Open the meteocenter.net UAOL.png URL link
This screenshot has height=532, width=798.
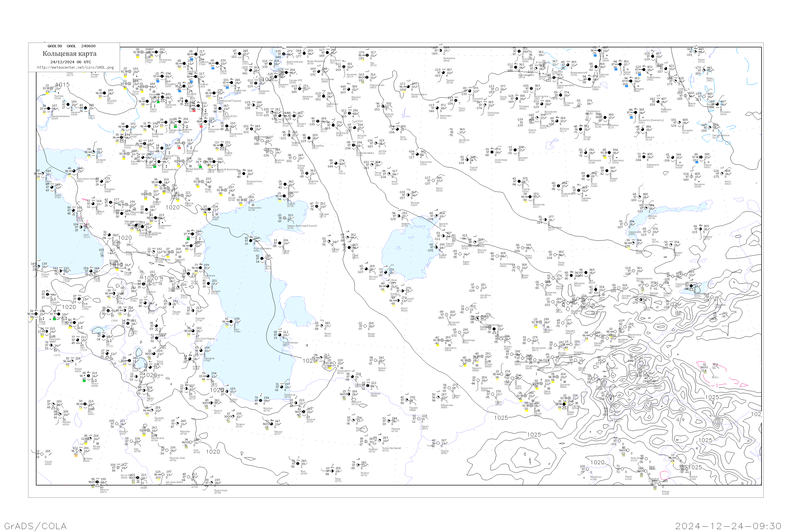(75, 67)
